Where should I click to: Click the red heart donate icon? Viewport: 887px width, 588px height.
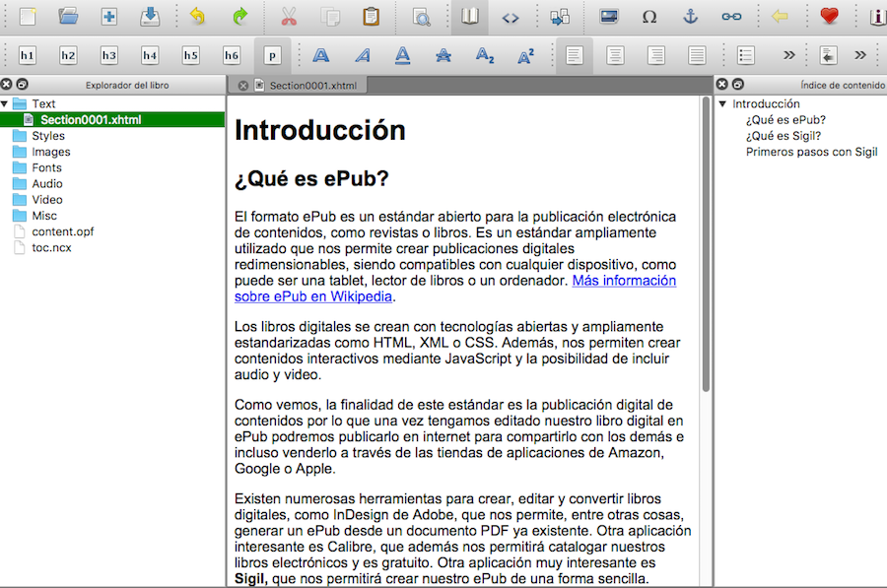(x=829, y=15)
